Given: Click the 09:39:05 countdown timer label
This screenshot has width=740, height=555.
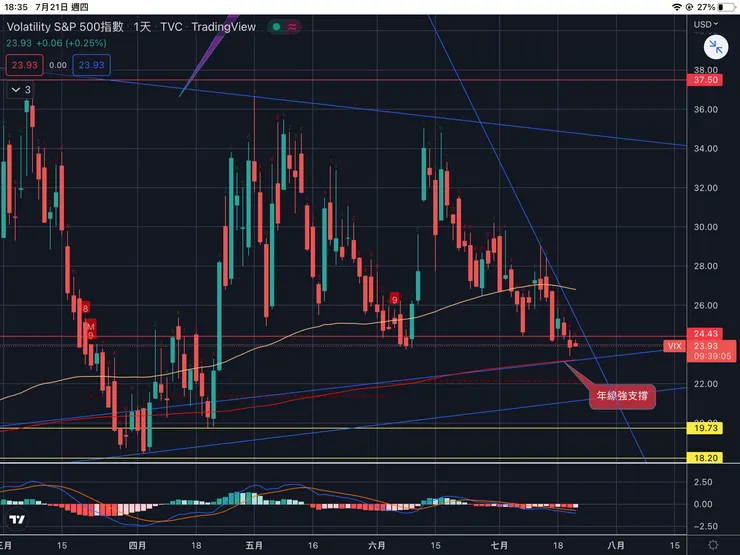Looking at the screenshot, I should (712, 356).
